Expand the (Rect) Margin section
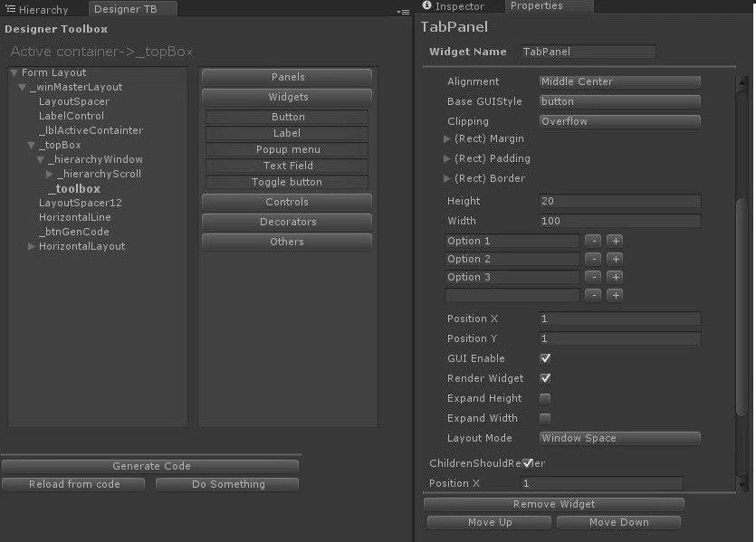This screenshot has height=542, width=756. coord(446,139)
